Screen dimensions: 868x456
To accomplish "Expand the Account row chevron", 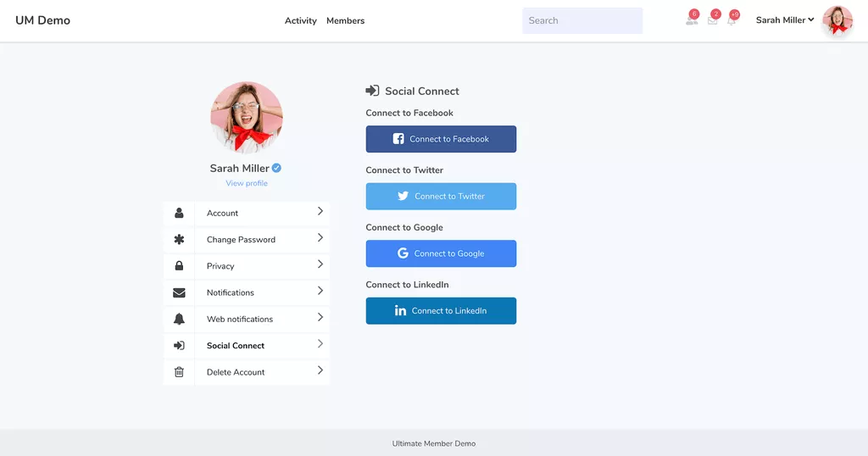I will coord(320,212).
